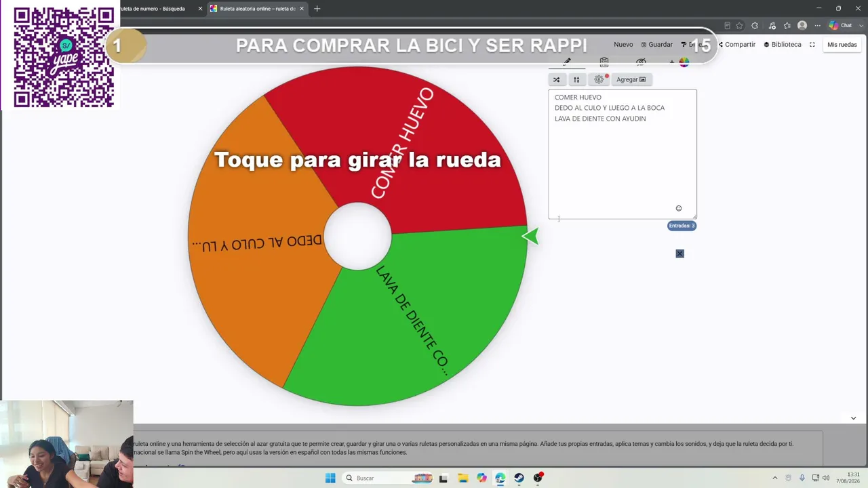
Task: Select the DEDO AL CULO entry line
Action: coord(610,108)
